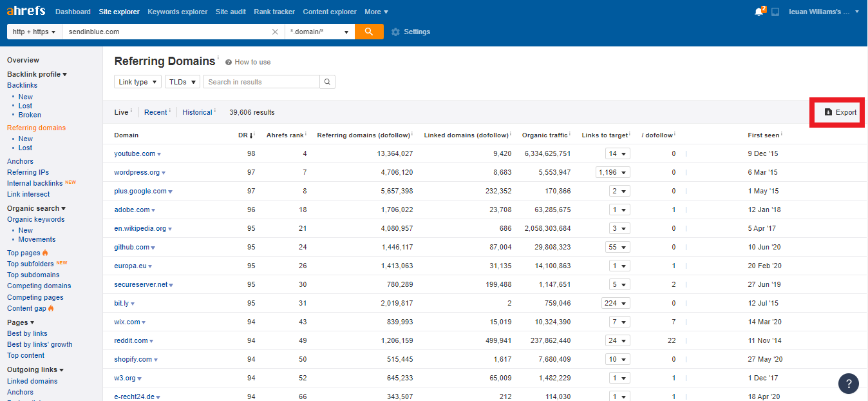Expand the 55 links for github.com
The height and width of the screenshot is (401, 868).
[x=618, y=247]
